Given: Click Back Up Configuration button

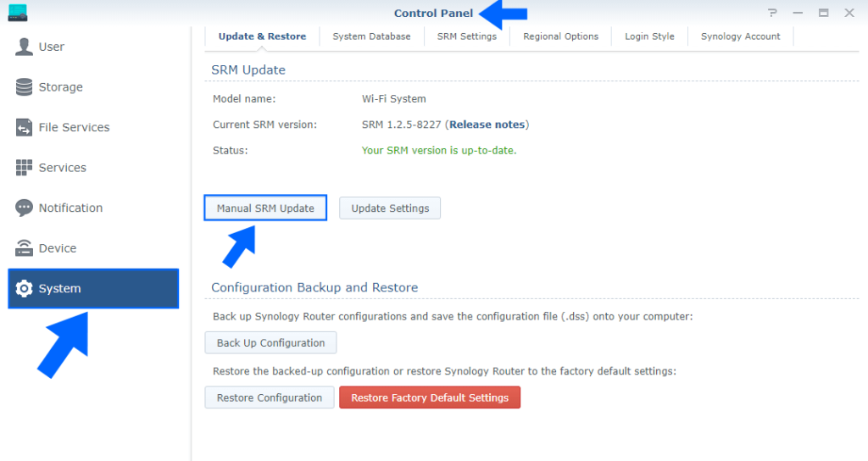Looking at the screenshot, I should (270, 342).
